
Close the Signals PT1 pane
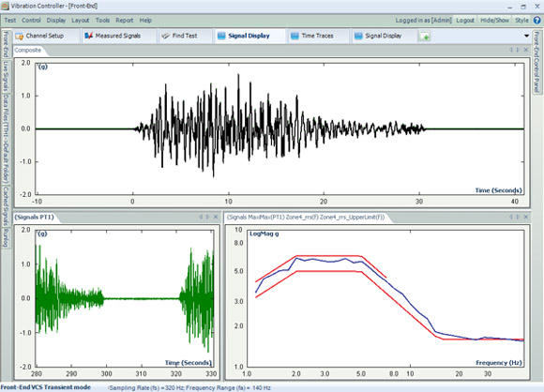tap(216, 217)
